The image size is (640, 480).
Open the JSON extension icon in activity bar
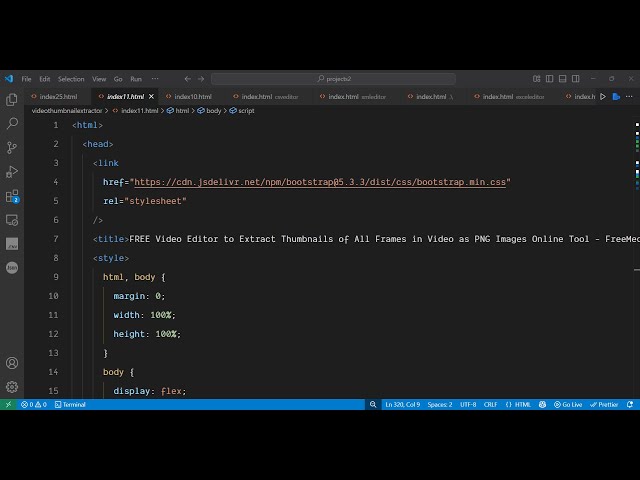click(x=12, y=268)
